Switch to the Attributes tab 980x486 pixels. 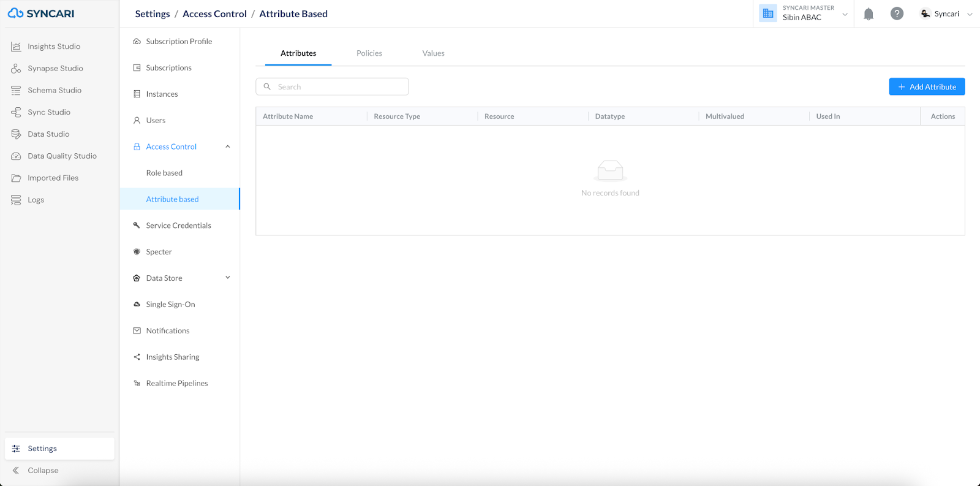[298, 53]
